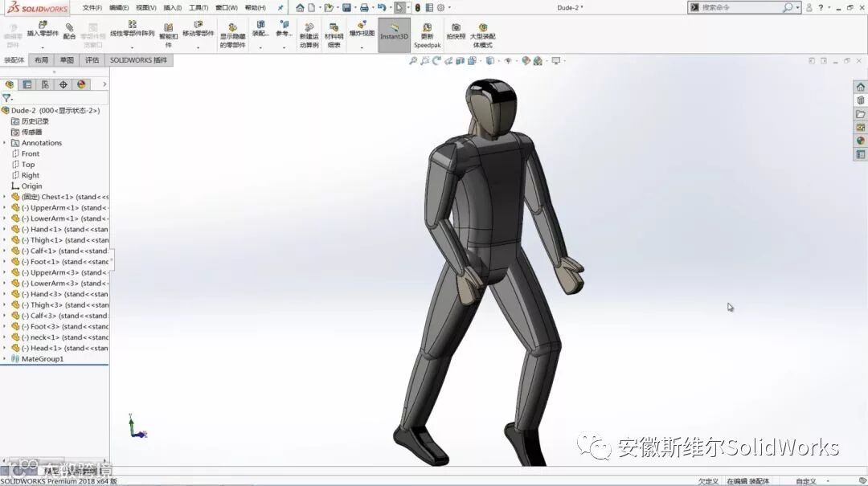Click the Mate (配合) paperclip icon
The image size is (868, 486).
point(69,27)
